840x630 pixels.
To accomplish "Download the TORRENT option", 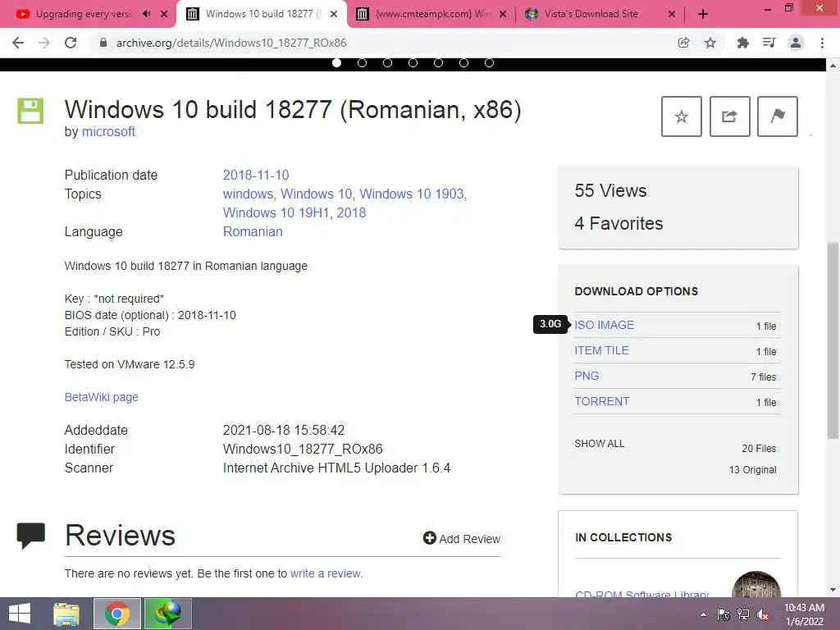I will [601, 401].
